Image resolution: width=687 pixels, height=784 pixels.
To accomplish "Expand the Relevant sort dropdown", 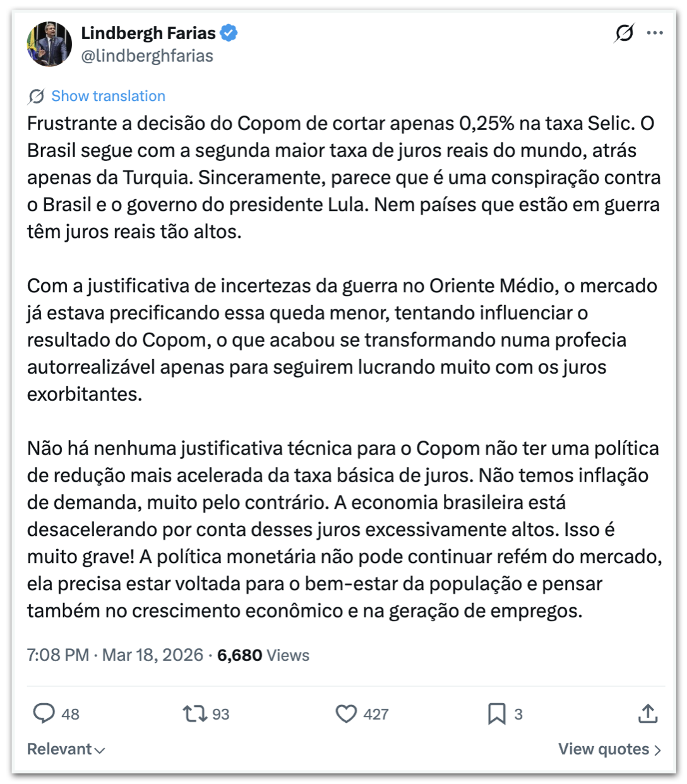I will point(66,749).
